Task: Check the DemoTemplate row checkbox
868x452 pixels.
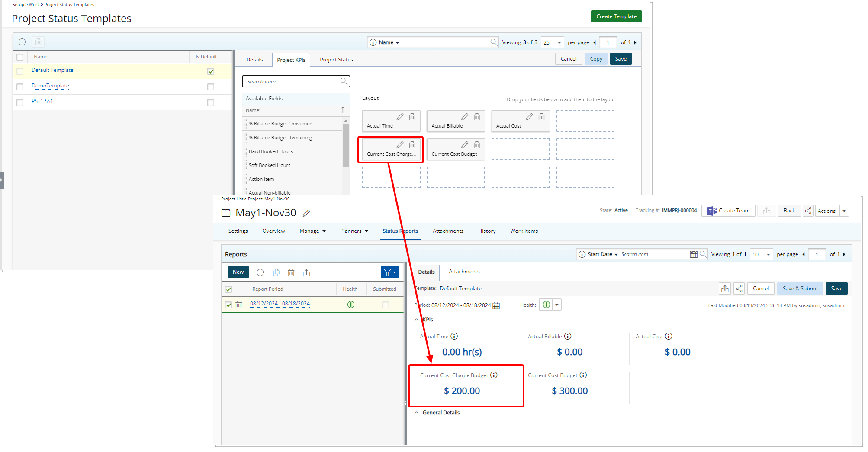Action: coord(20,87)
